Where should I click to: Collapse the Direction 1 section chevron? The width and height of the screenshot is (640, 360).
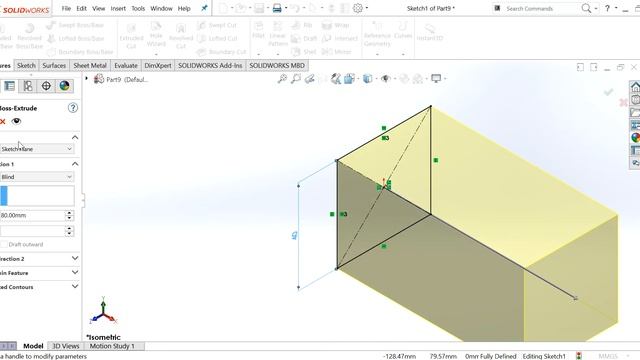coord(75,164)
